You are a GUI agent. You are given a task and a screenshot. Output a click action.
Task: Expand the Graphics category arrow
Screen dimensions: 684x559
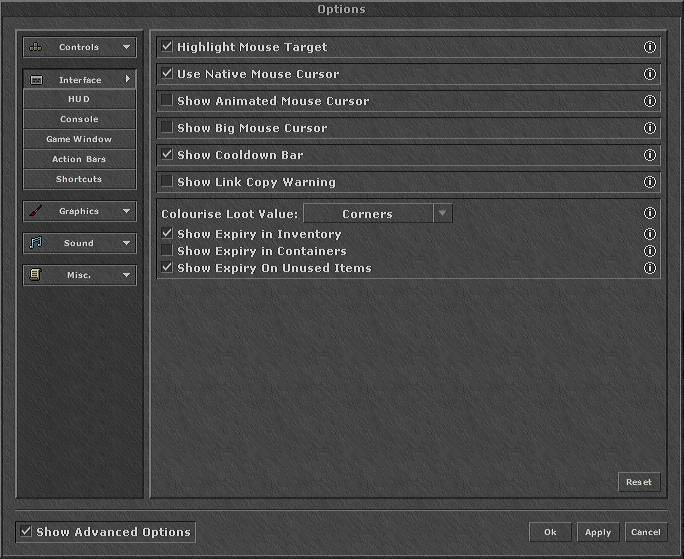[x=127, y=211]
